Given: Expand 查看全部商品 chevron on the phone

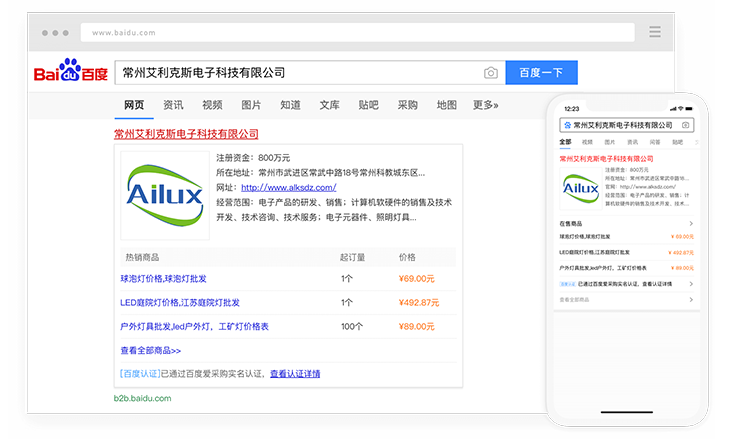Looking at the screenshot, I should (691, 300).
